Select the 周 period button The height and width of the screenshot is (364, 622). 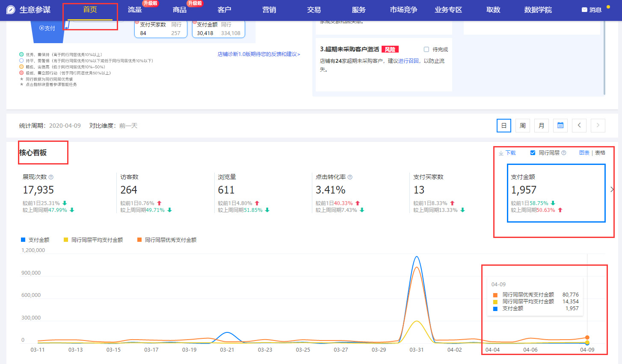point(523,126)
